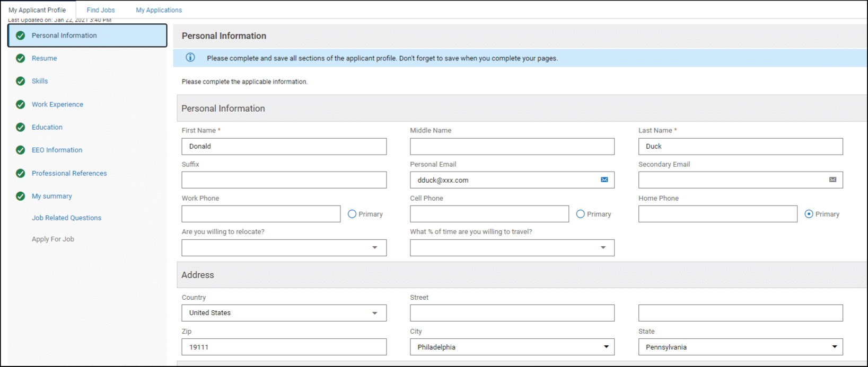Click the Middle Name input field
The width and height of the screenshot is (868, 367).
pyautogui.click(x=512, y=147)
